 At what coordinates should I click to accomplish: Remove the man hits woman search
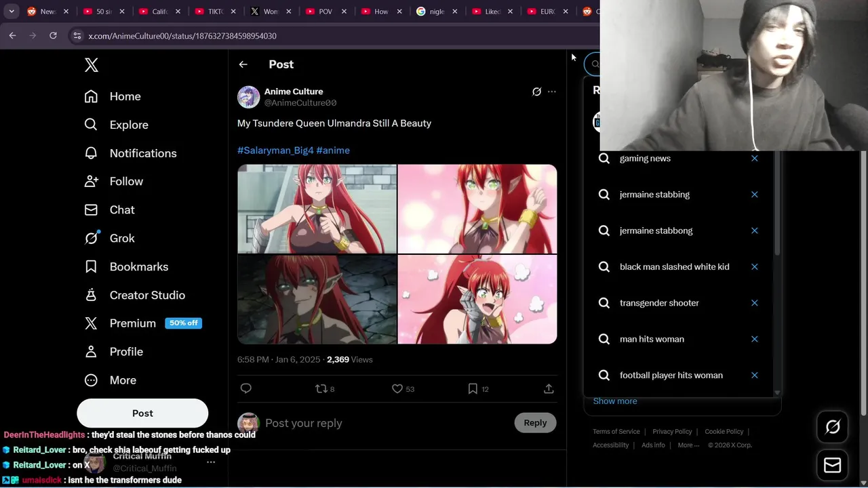[754, 339]
